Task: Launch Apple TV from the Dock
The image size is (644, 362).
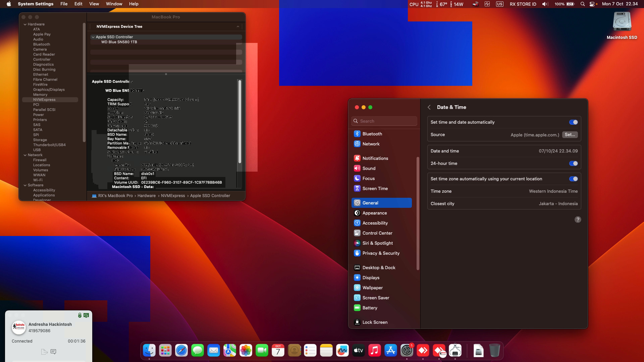Action: coord(359,351)
